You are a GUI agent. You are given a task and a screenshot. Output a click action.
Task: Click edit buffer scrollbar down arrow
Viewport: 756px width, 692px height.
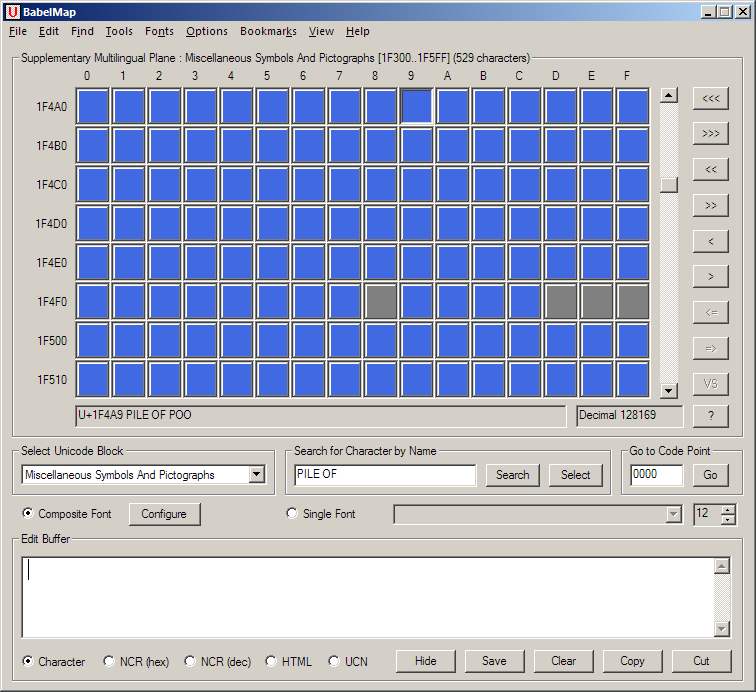click(x=722, y=628)
